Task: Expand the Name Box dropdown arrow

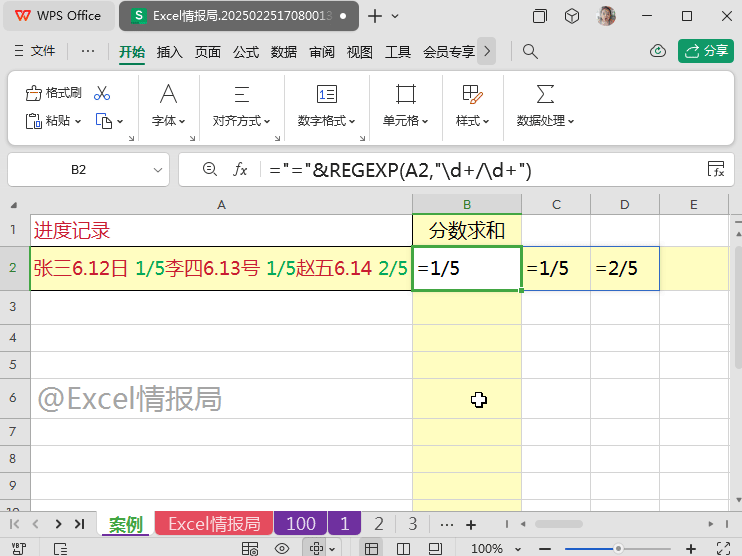Action: (158, 170)
